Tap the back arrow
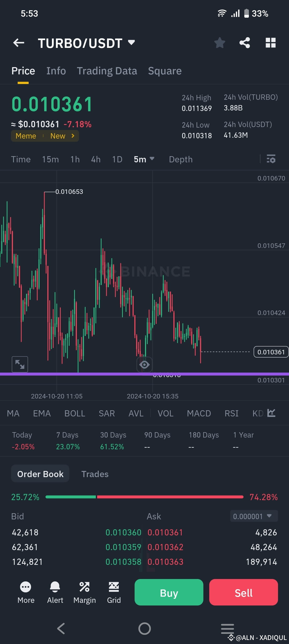 point(19,43)
